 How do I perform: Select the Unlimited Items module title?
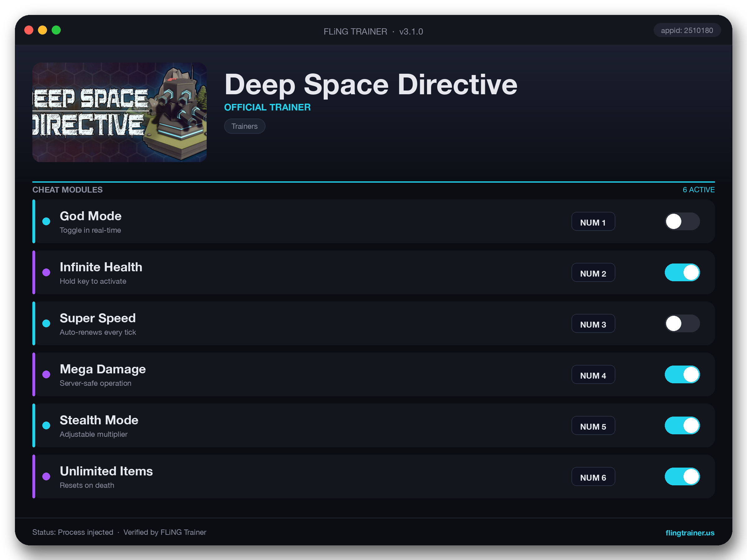tap(106, 471)
